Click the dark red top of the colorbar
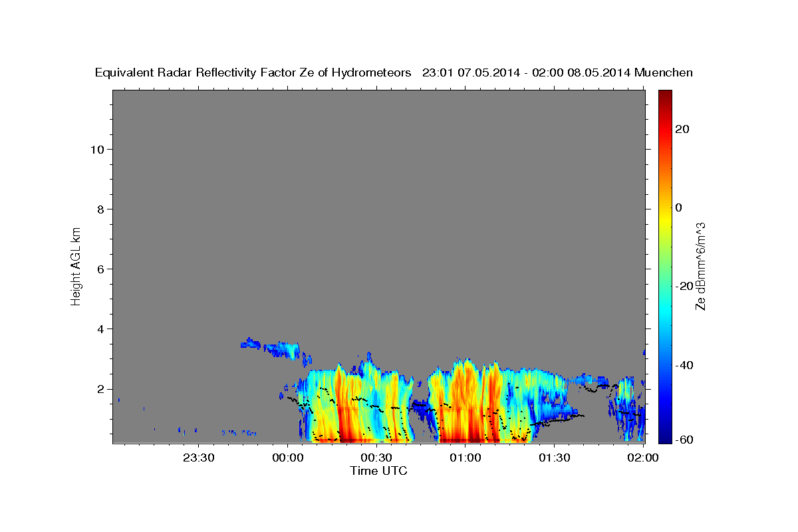 click(x=664, y=96)
